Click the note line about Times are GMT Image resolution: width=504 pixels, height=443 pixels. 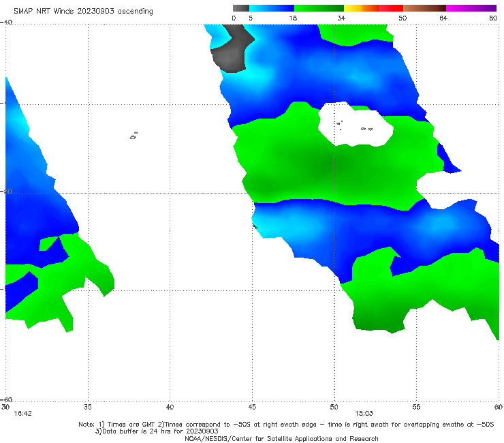tap(286, 425)
